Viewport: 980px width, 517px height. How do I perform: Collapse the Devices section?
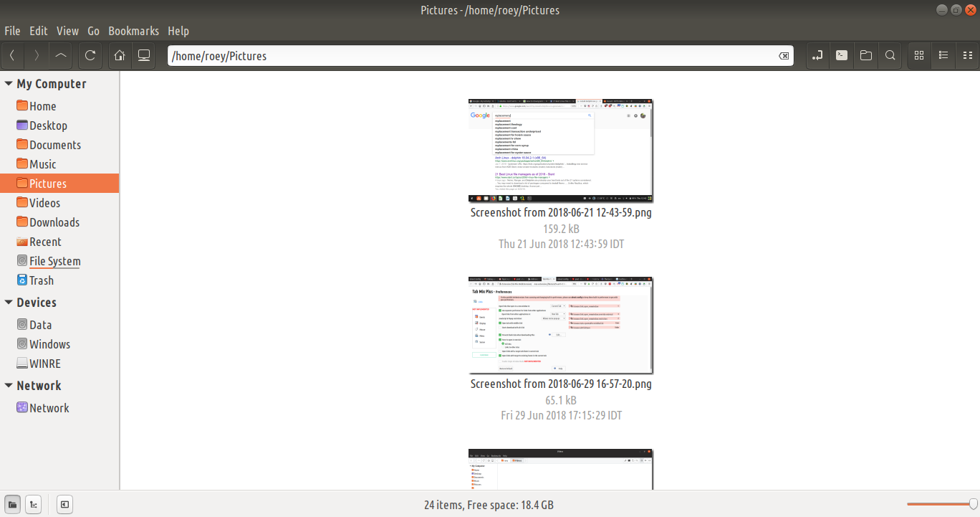[x=9, y=303]
